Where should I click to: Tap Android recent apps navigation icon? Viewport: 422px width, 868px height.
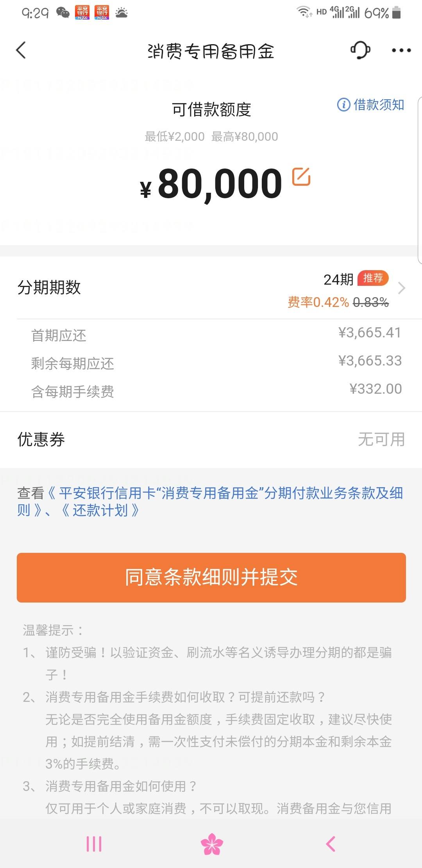[x=94, y=844]
